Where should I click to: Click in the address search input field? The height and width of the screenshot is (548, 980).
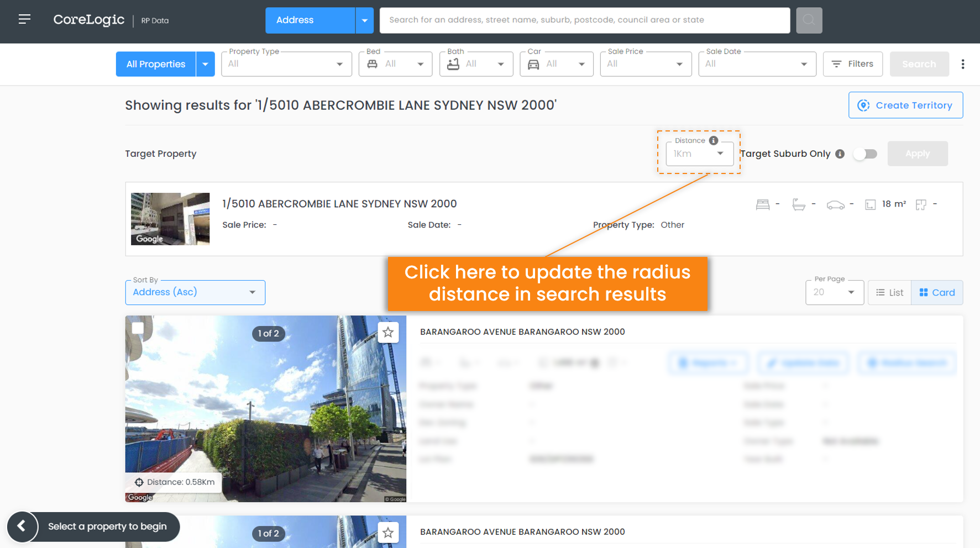pyautogui.click(x=585, y=20)
